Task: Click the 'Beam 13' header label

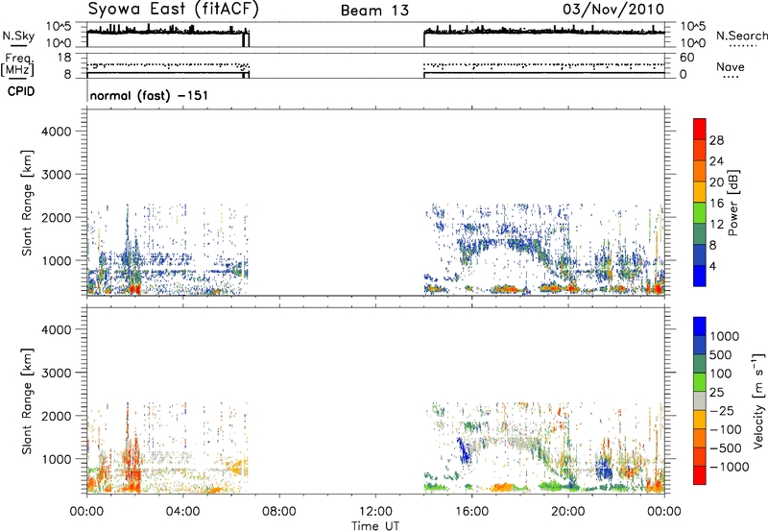Action: (374, 11)
